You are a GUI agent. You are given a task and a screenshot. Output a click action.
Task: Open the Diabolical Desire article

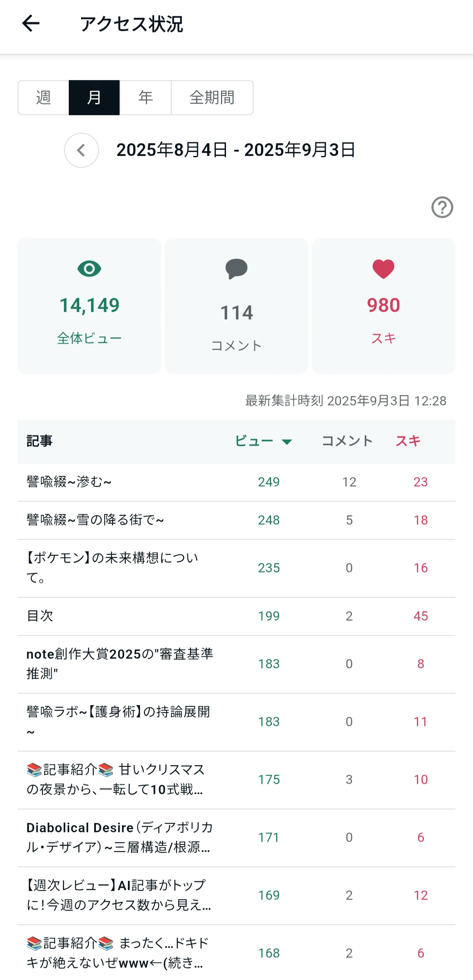tap(236, 838)
